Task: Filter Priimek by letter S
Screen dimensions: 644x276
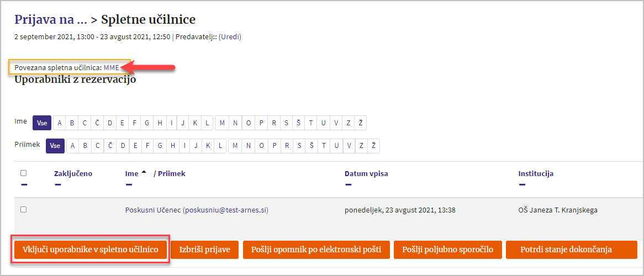Action: tap(300, 146)
